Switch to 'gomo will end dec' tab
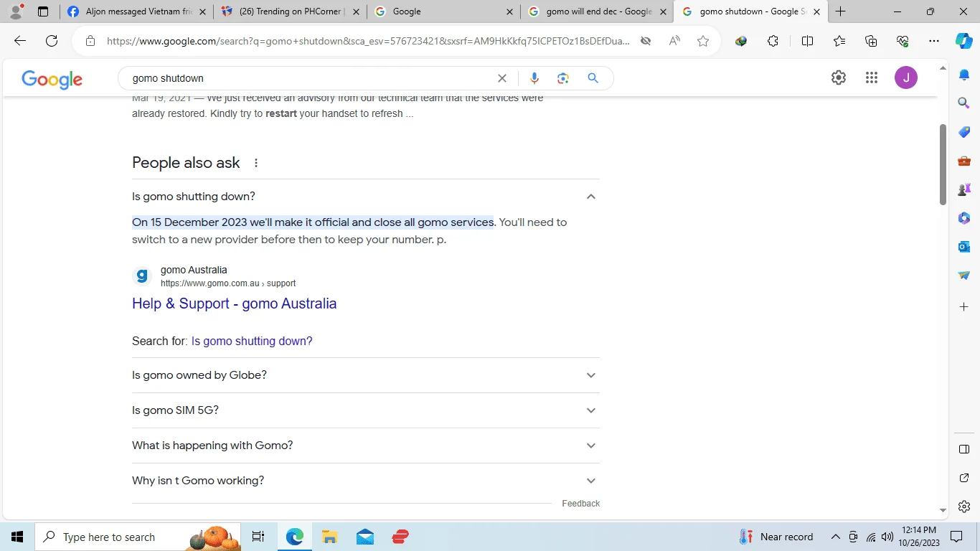980x551 pixels. [x=597, y=11]
